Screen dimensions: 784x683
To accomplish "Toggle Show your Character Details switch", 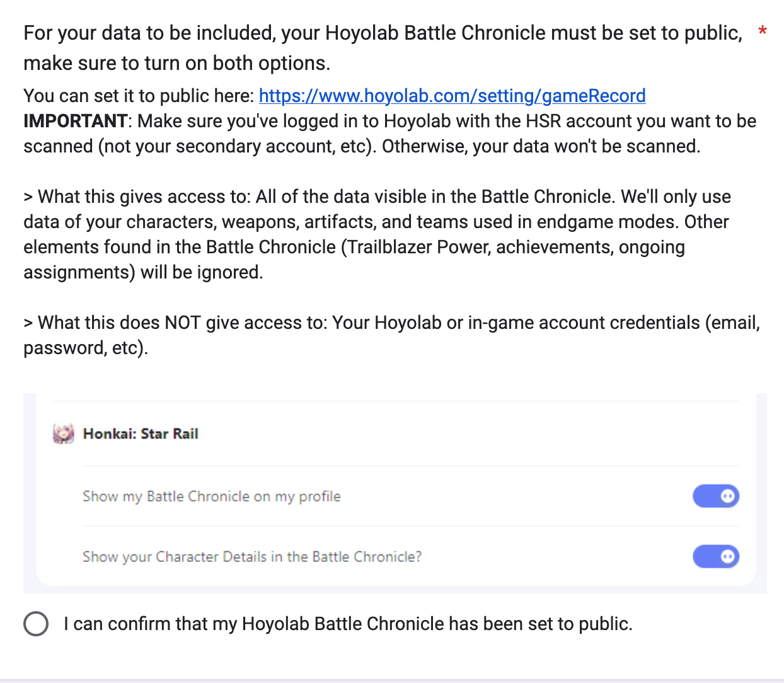I will pos(715,557).
